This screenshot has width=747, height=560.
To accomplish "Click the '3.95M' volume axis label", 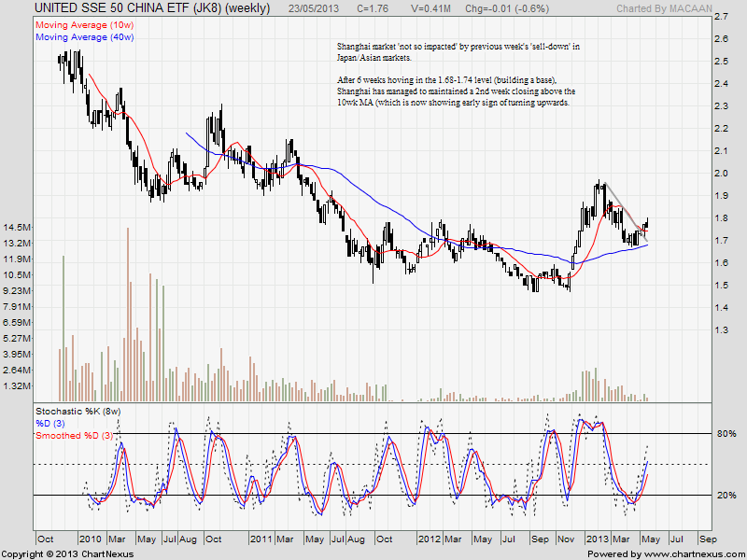I will (19, 354).
